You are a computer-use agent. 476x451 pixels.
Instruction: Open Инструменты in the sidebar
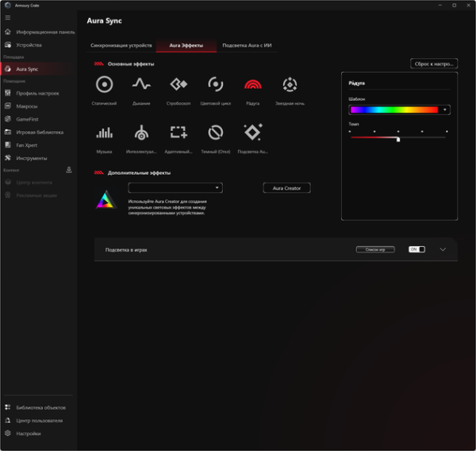(x=39, y=158)
